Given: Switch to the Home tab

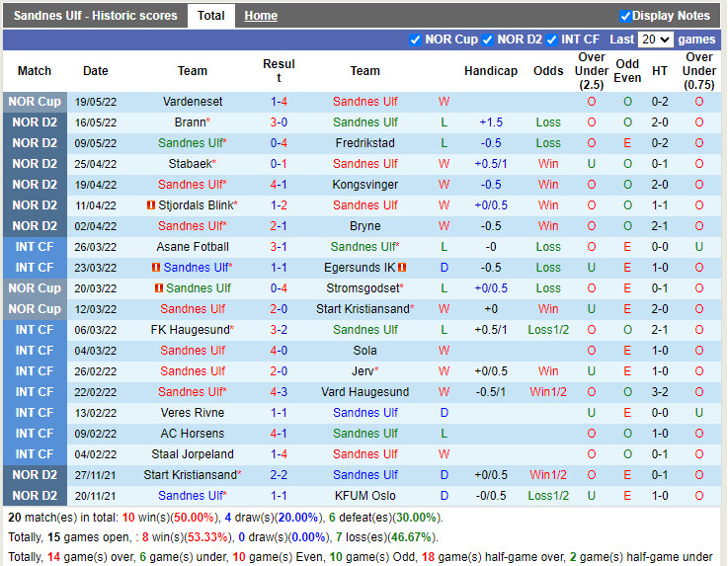Looking at the screenshot, I should point(261,16).
